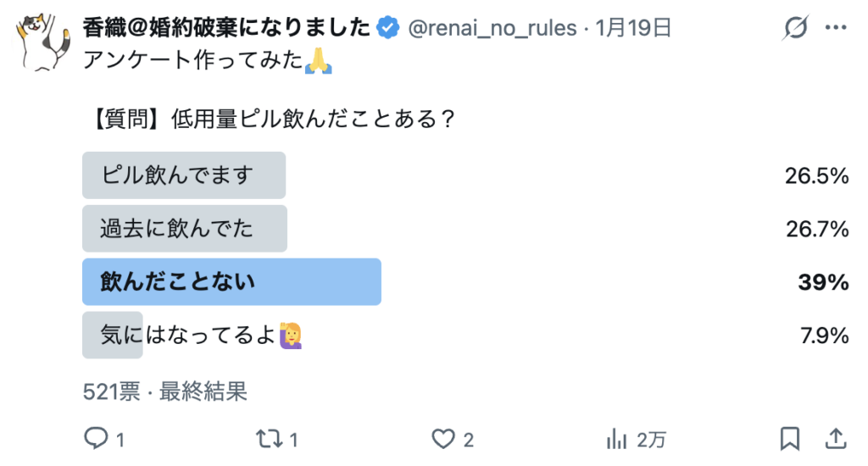
Task: Click the Grok slashed-circle icon
Action: [x=796, y=29]
